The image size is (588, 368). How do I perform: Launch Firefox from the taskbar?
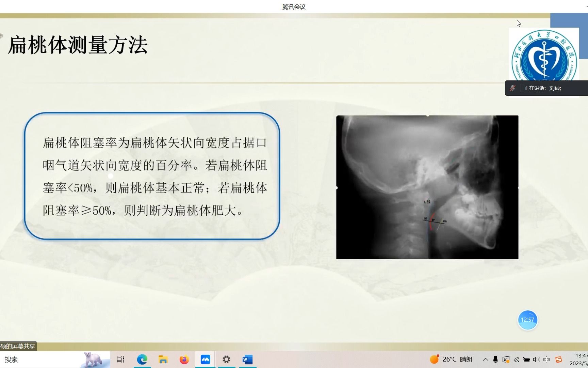(184, 359)
